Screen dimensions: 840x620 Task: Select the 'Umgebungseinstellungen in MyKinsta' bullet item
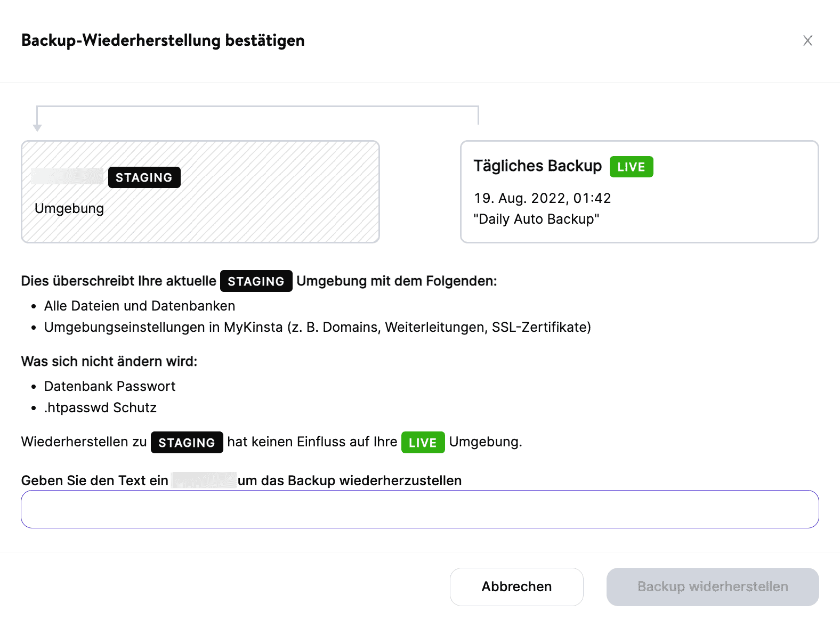pyautogui.click(x=317, y=328)
